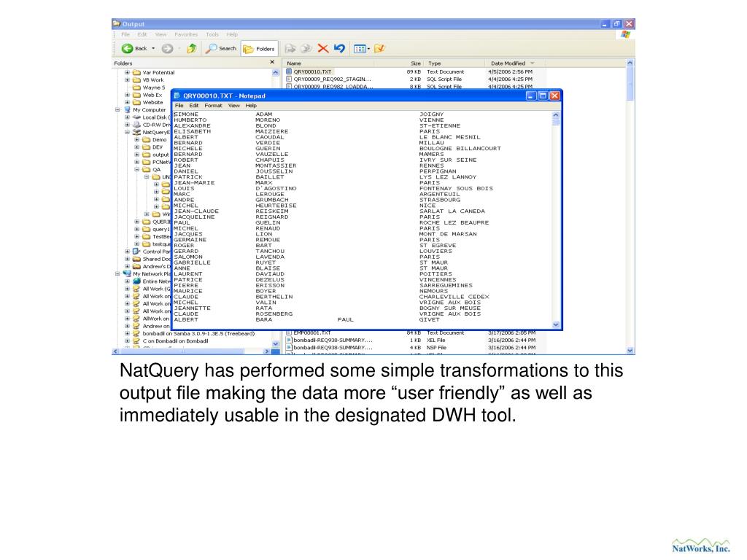The height and width of the screenshot is (560, 747).
Task: Open Notepad View menu
Action: [234, 105]
